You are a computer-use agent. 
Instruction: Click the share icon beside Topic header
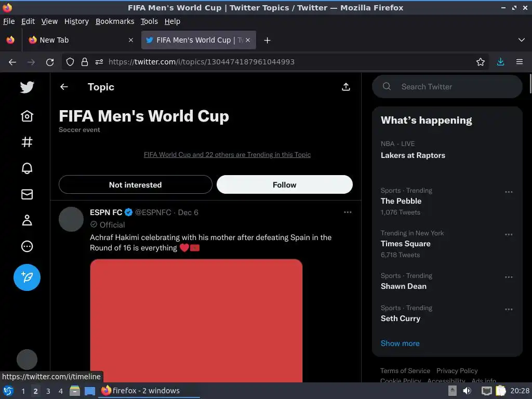[345, 87]
